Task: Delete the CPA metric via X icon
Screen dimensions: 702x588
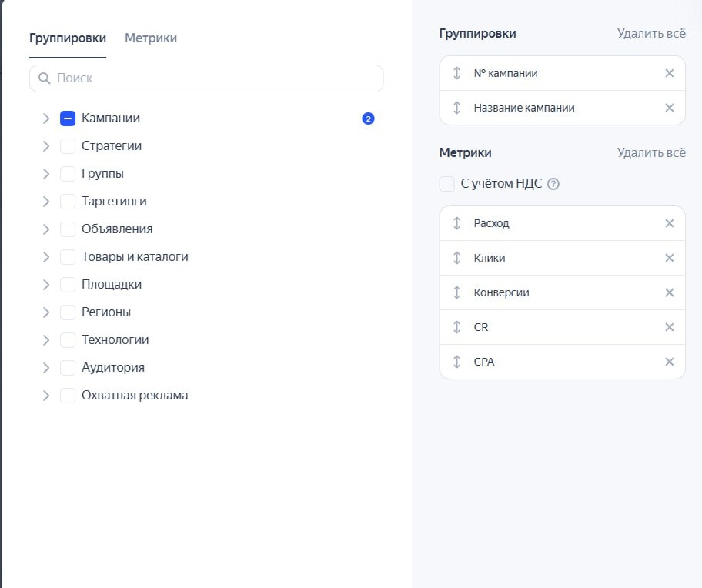Action: point(669,362)
